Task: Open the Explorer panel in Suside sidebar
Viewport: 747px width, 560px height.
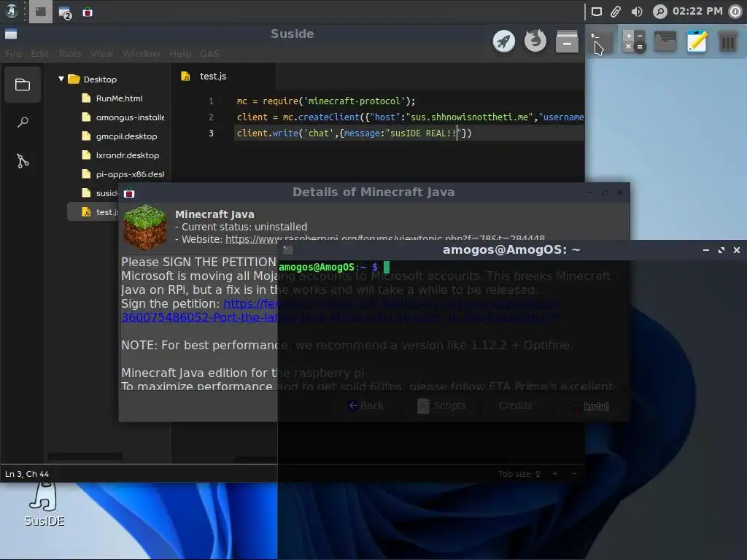Action: click(23, 85)
